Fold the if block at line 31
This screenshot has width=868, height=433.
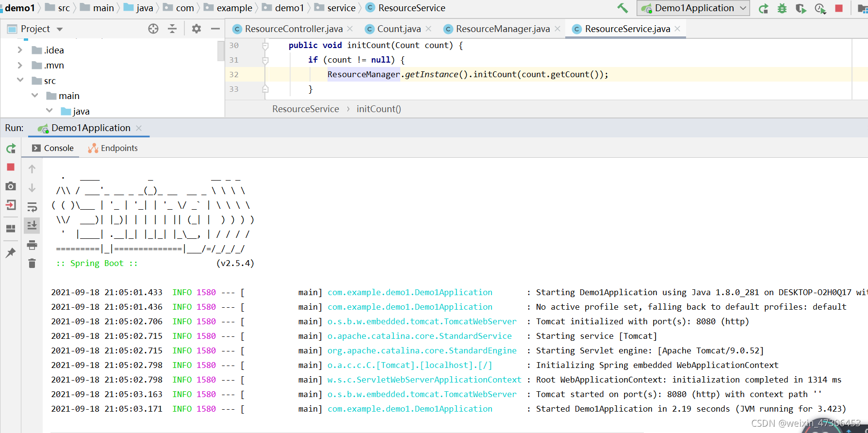tap(265, 60)
